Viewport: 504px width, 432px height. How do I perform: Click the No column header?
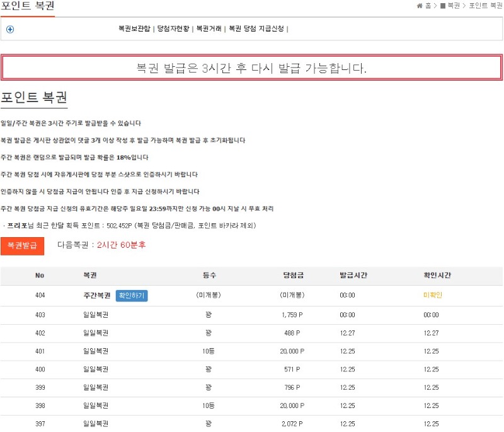(40, 276)
